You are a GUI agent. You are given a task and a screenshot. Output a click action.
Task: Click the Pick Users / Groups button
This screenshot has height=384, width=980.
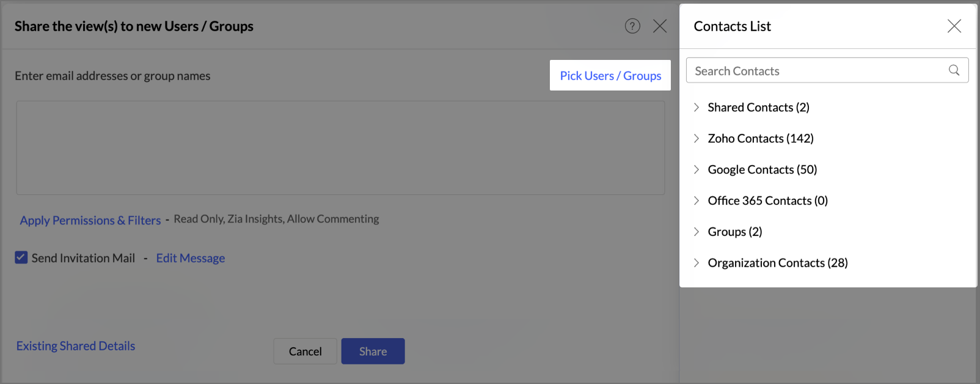[x=610, y=75]
